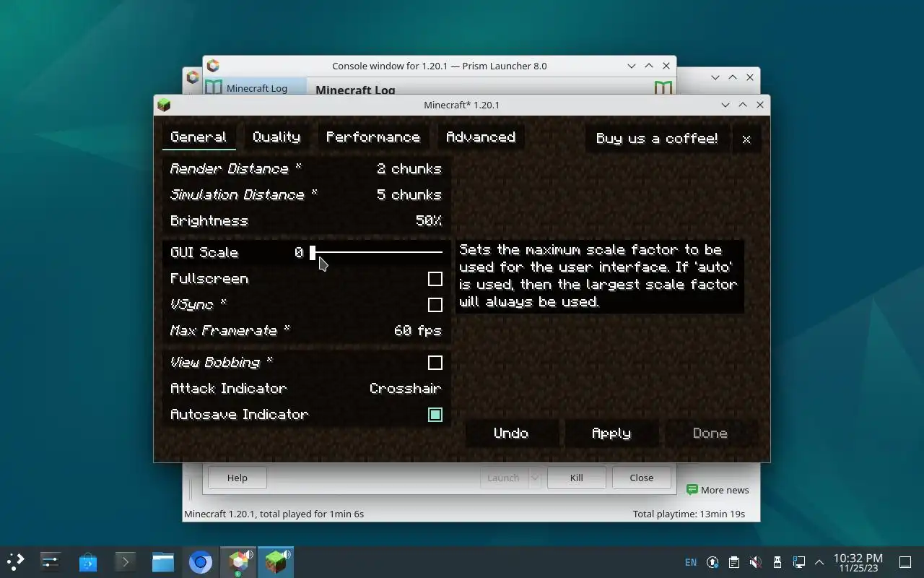Screen dimensions: 924x578
Task: Open the clipboard tray icon
Action: (x=734, y=562)
